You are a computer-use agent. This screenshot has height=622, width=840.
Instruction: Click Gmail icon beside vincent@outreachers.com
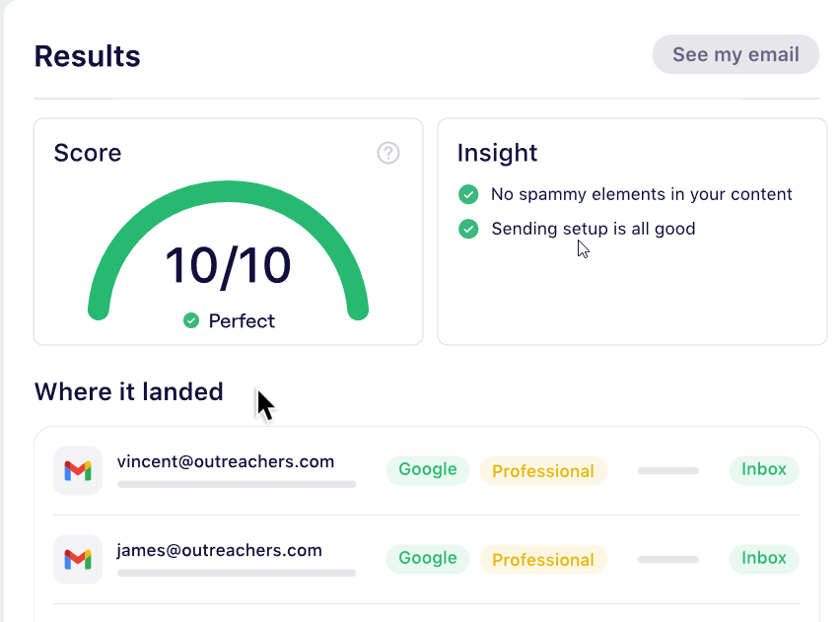coord(78,470)
